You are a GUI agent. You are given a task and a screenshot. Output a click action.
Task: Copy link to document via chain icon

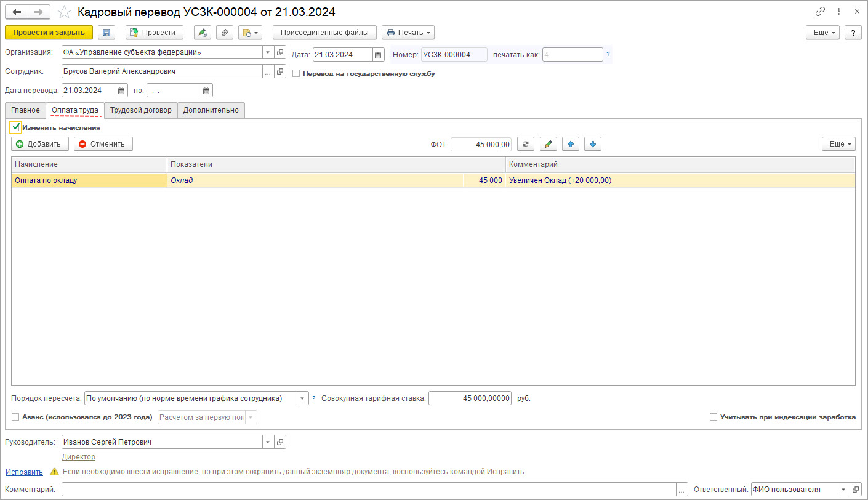click(x=820, y=12)
